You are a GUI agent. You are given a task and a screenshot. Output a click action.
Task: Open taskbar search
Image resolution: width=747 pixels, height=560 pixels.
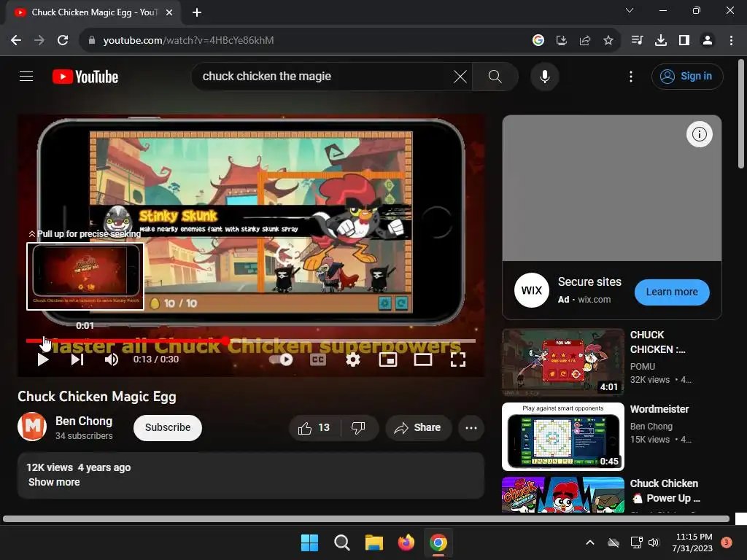[x=341, y=542]
